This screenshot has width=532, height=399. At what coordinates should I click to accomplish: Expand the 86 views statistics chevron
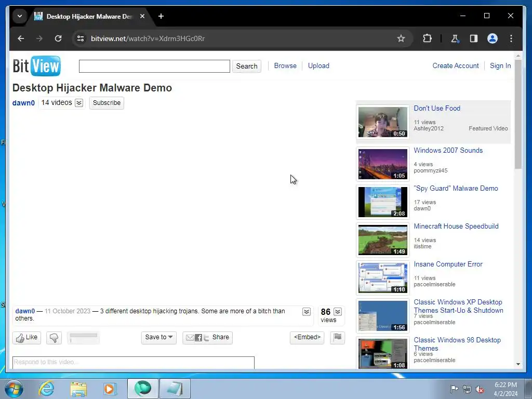338,312
